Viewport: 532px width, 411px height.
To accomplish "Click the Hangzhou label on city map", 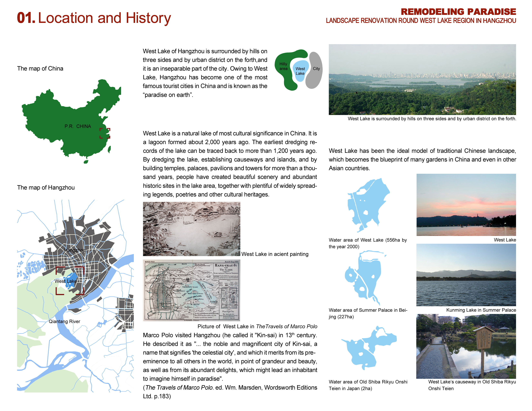I will coord(75,250).
